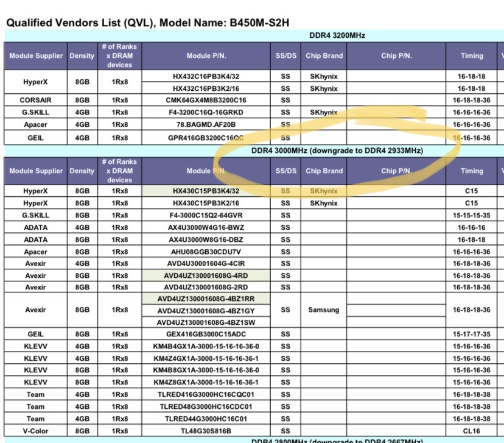Click the DDR4 3000MHz downgrade to 2933MHz heading
The width and height of the screenshot is (504, 443).
click(337, 151)
